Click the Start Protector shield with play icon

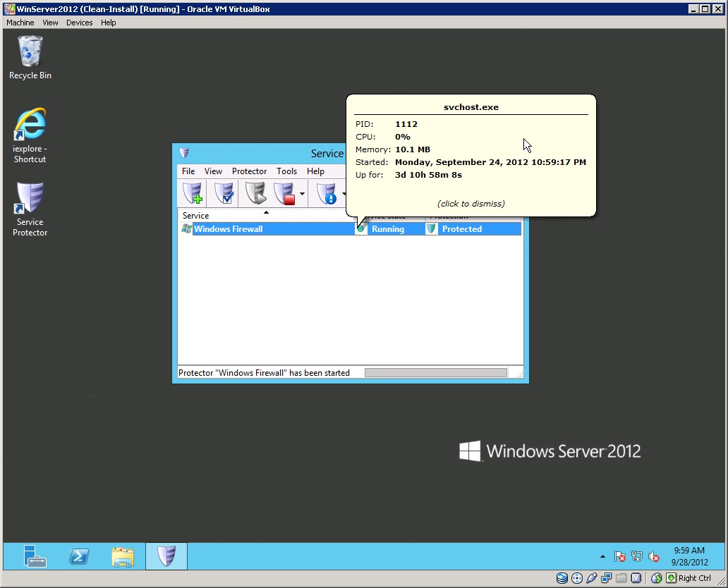click(255, 193)
